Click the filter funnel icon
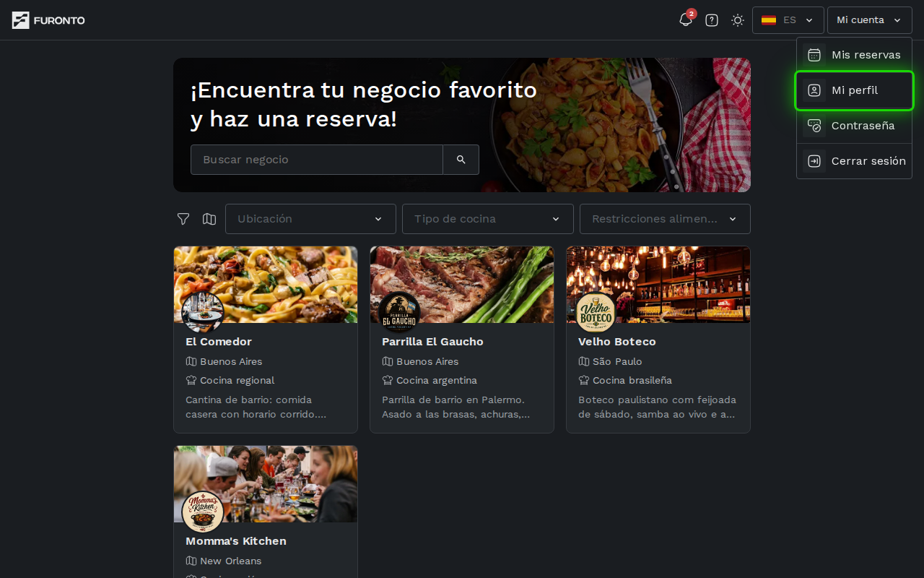Image resolution: width=924 pixels, height=578 pixels. point(183,219)
